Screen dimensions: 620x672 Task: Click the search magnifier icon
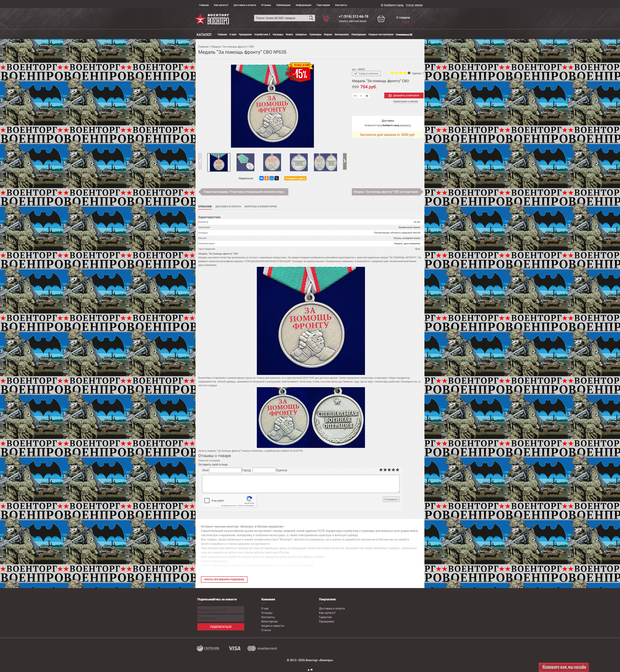point(311,18)
